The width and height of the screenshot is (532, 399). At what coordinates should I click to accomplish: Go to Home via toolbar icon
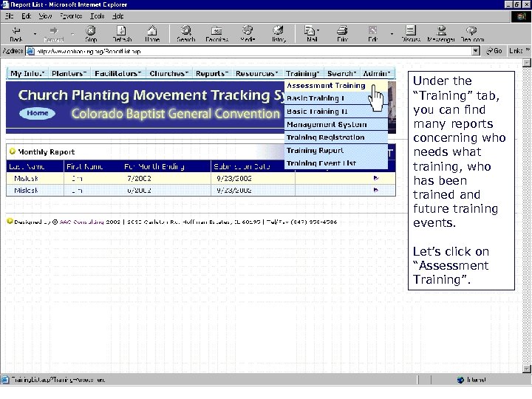click(152, 34)
